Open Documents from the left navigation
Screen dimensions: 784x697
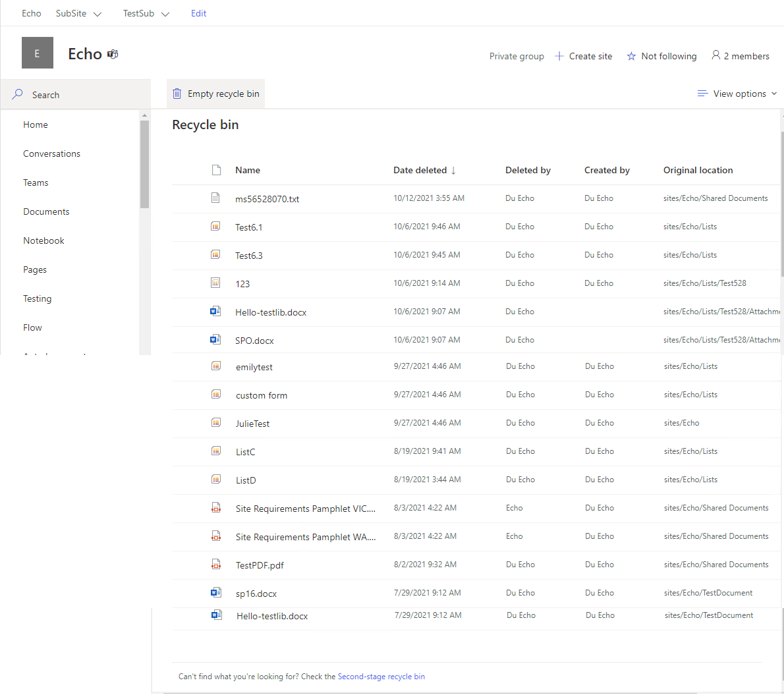pyautogui.click(x=46, y=211)
